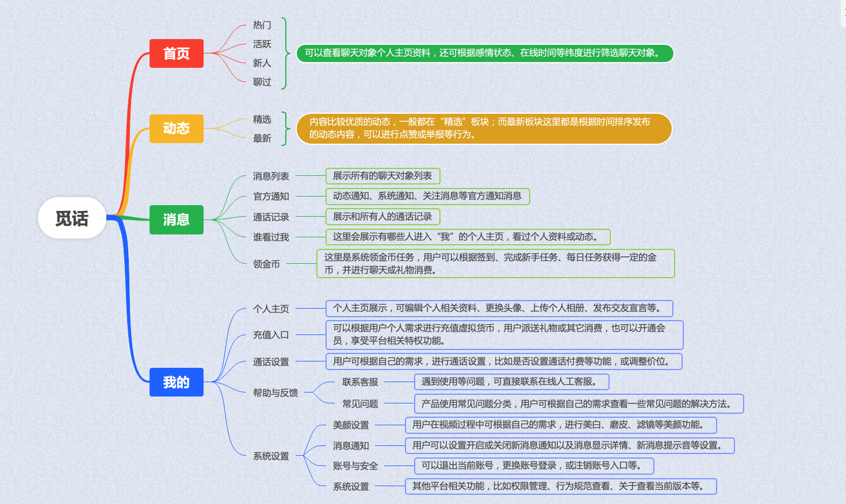846x504 pixels.
Task: Click the 消息列表 subtopic
Action: point(271,176)
